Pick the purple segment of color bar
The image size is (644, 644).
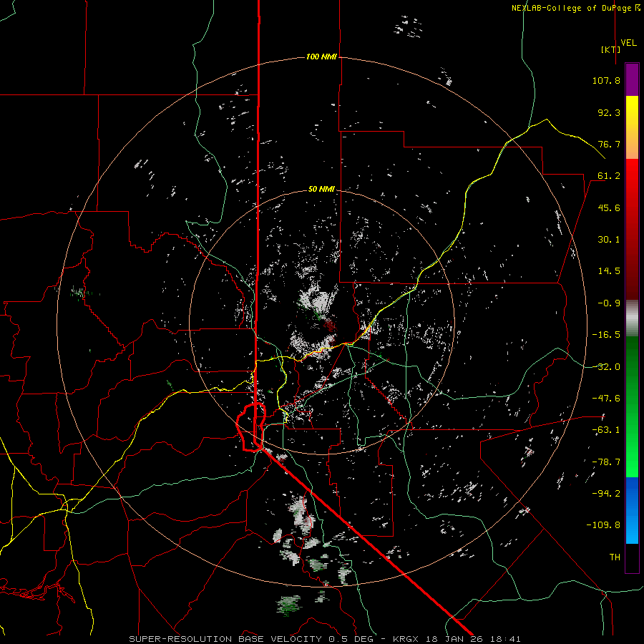click(632, 79)
